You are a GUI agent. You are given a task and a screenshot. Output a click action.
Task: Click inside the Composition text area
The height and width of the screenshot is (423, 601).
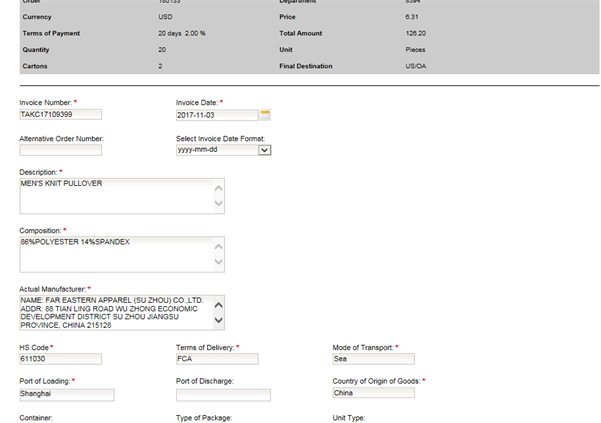[x=115, y=253]
